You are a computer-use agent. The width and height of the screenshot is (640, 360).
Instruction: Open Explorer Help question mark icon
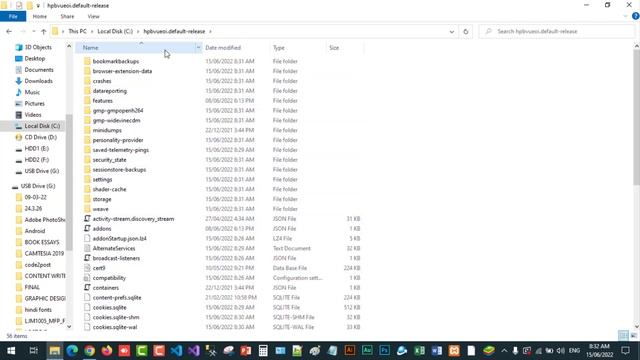[635, 16]
